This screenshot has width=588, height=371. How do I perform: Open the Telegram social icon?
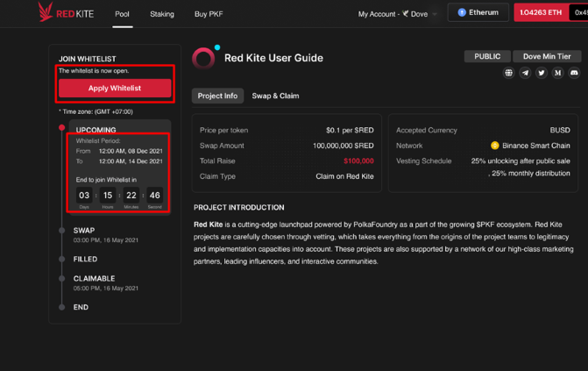pyautogui.click(x=525, y=73)
